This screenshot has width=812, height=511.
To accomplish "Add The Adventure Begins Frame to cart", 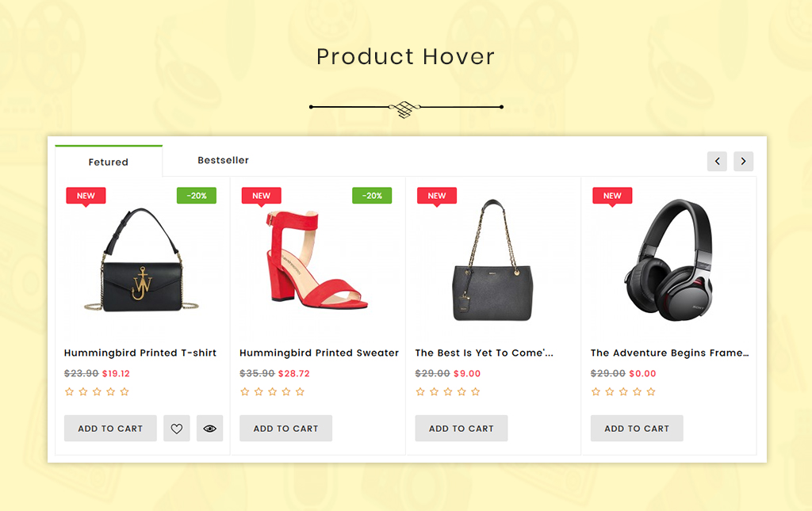I will (637, 429).
